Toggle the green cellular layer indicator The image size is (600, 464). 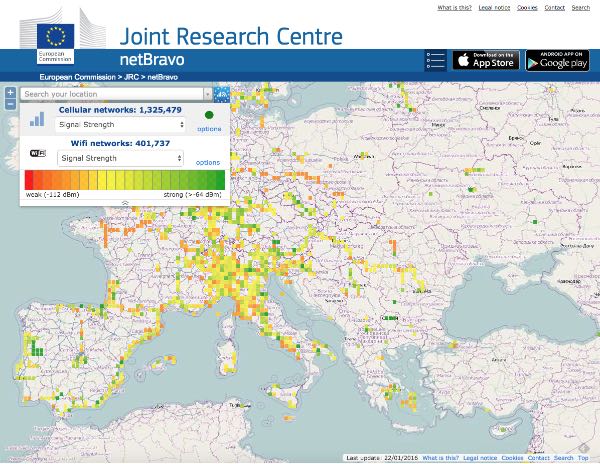[209, 115]
